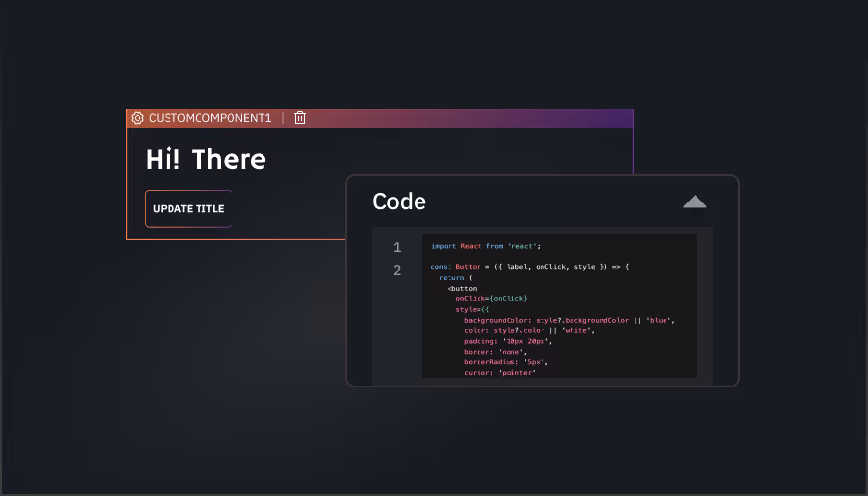Click the return statement line
The height and width of the screenshot is (496, 868).
455,278
